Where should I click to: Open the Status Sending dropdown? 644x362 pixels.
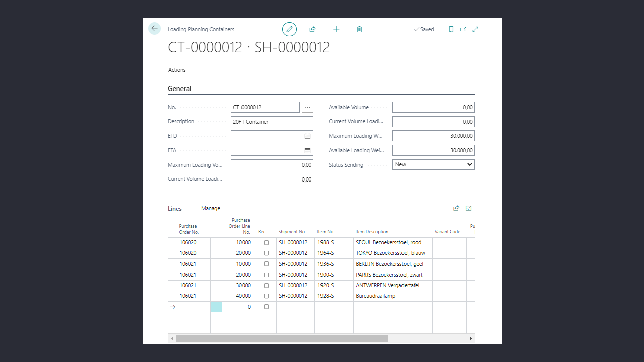click(x=433, y=164)
